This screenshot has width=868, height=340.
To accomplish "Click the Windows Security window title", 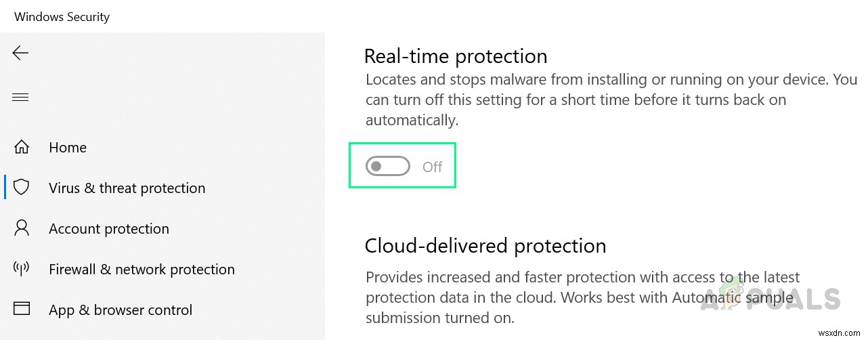I will point(62,17).
